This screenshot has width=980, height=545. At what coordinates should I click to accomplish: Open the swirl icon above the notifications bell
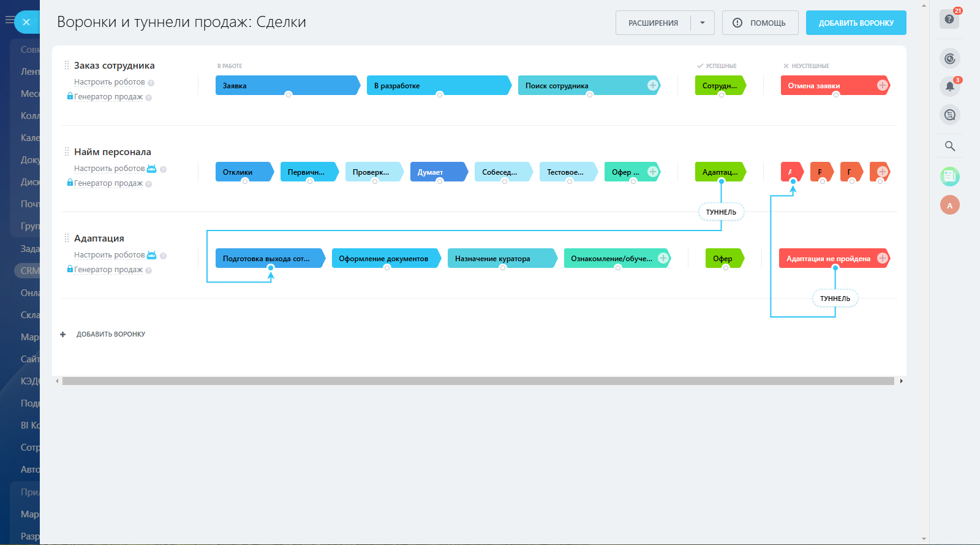point(950,58)
